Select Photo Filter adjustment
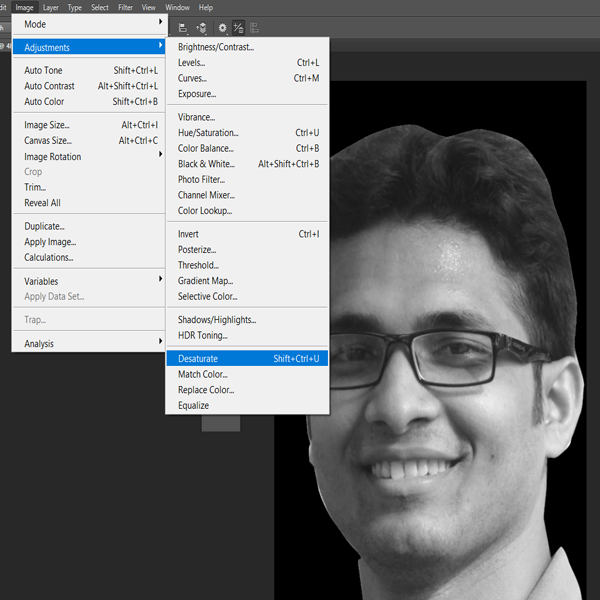Screen dimensions: 600x600 [247, 179]
